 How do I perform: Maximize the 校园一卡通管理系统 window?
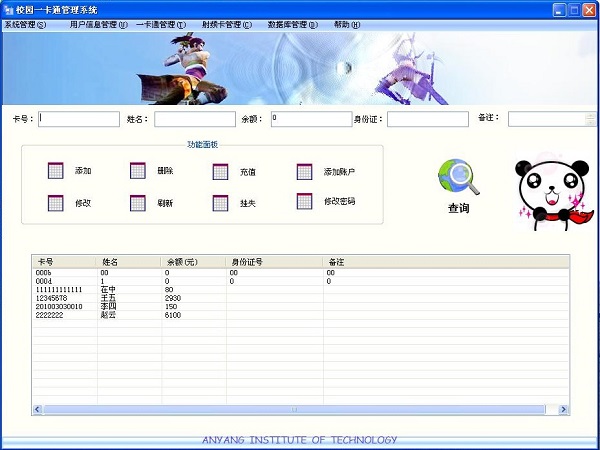[574, 10]
